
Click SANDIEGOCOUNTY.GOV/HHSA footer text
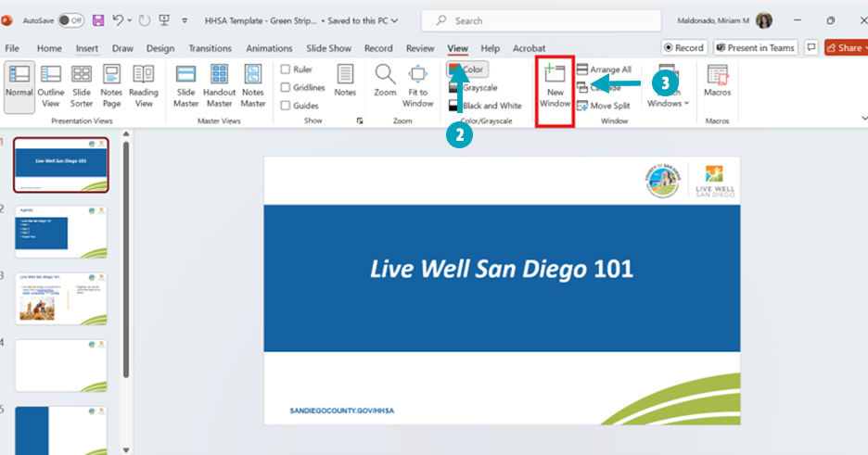pyautogui.click(x=341, y=411)
